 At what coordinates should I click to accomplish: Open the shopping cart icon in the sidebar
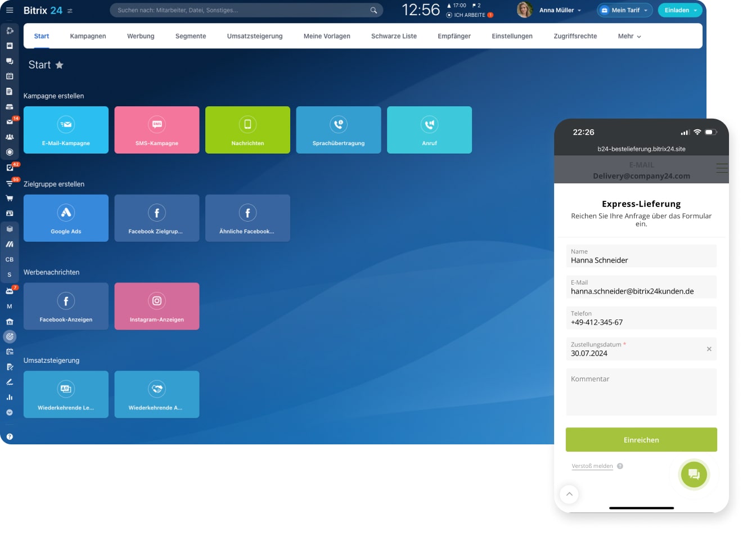tap(10, 198)
